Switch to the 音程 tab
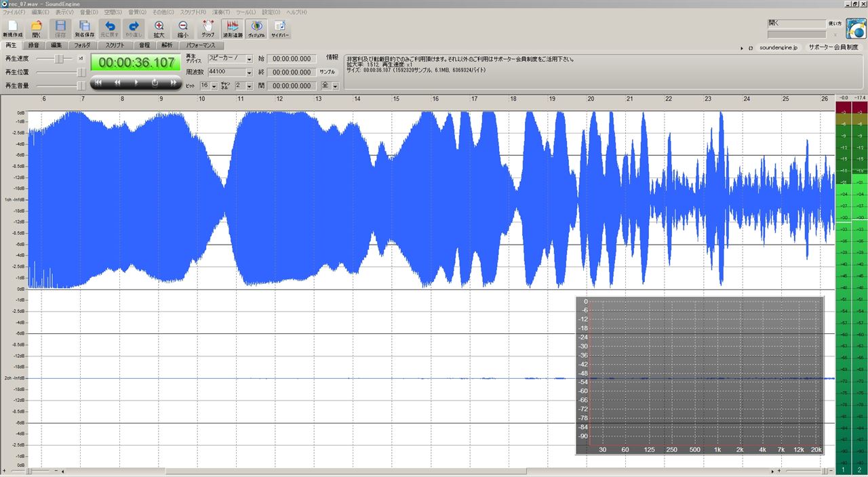The width and height of the screenshot is (868, 477). [144, 45]
